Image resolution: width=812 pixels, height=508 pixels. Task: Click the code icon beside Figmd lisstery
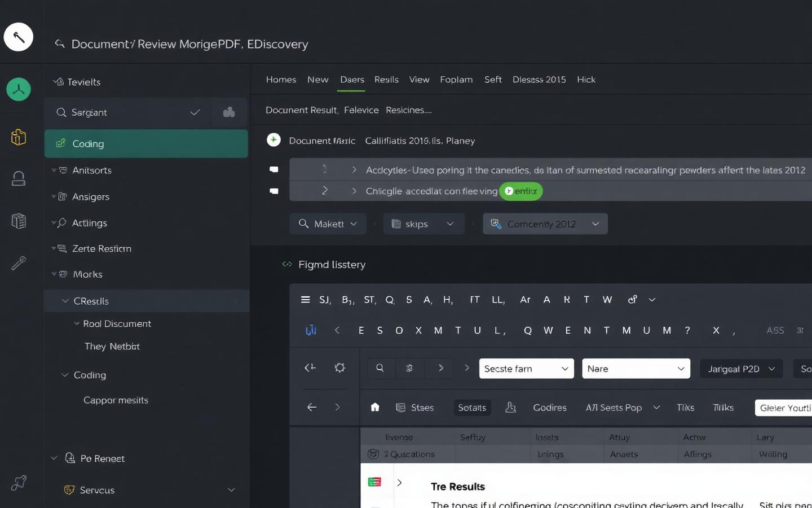(x=287, y=264)
